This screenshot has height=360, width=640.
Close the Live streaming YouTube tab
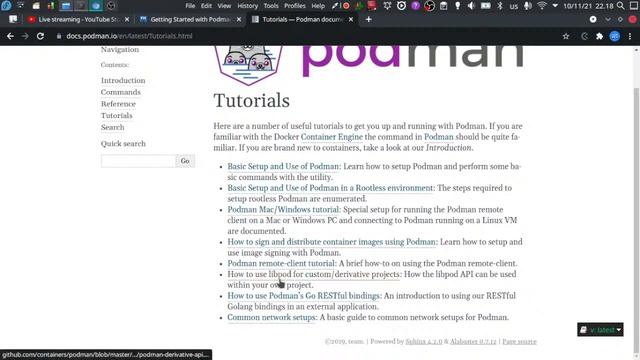tap(127, 19)
